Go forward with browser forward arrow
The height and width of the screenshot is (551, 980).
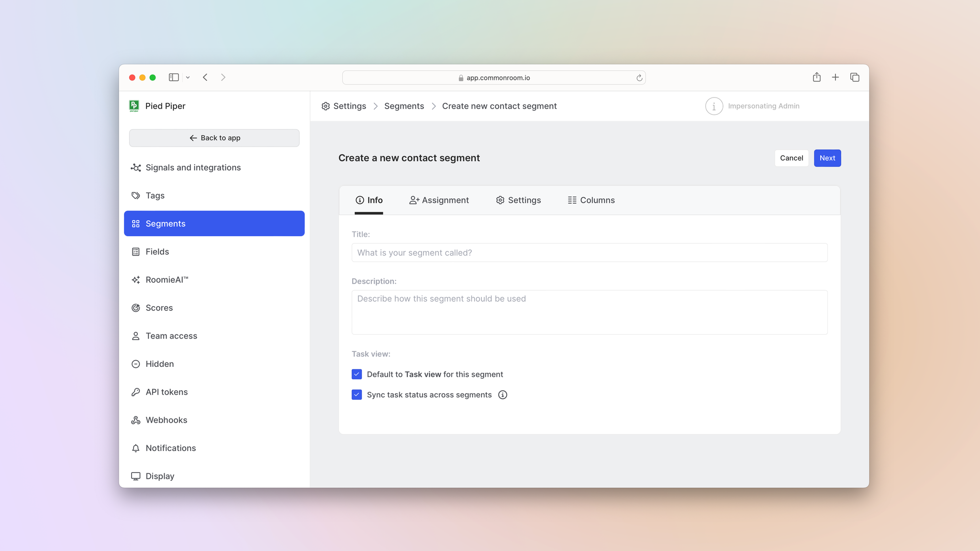tap(223, 77)
